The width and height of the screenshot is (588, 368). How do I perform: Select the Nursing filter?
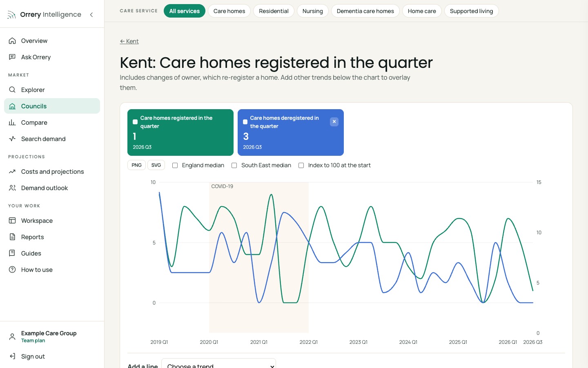pos(313,11)
